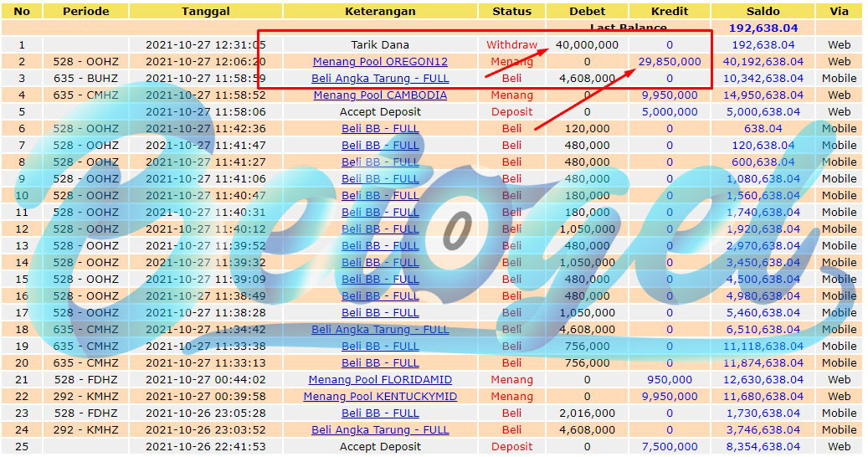Click the Tanggal column header
This screenshot has width=868, height=457.
coord(206,11)
